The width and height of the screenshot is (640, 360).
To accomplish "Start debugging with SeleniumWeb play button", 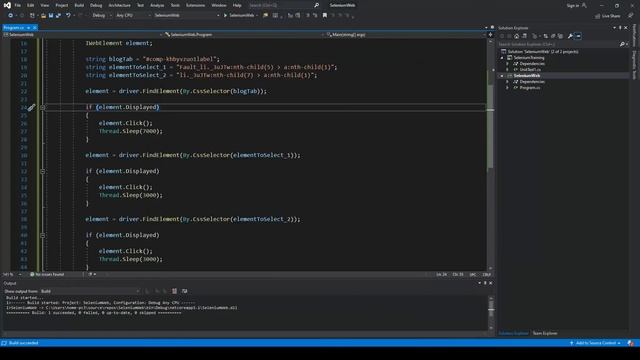I will 239,16.
